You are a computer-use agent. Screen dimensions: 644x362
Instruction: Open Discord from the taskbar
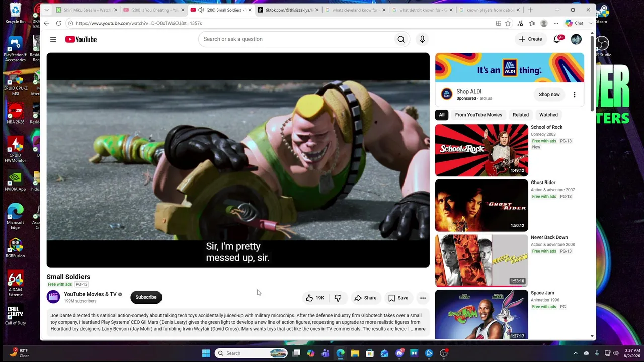(399, 353)
